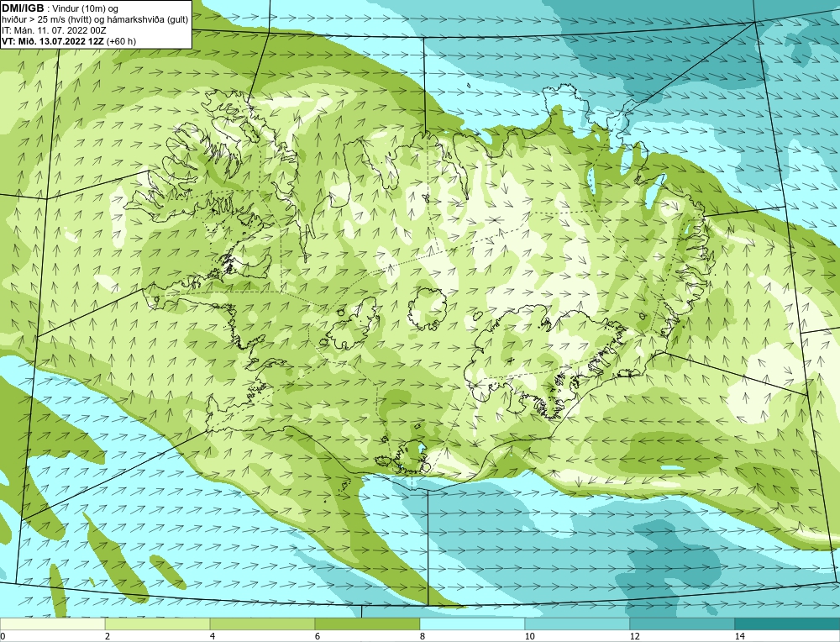Click the 'VT: Mið. 13.07.2022 12Z' line
840x642 pixels.
(x=69, y=41)
